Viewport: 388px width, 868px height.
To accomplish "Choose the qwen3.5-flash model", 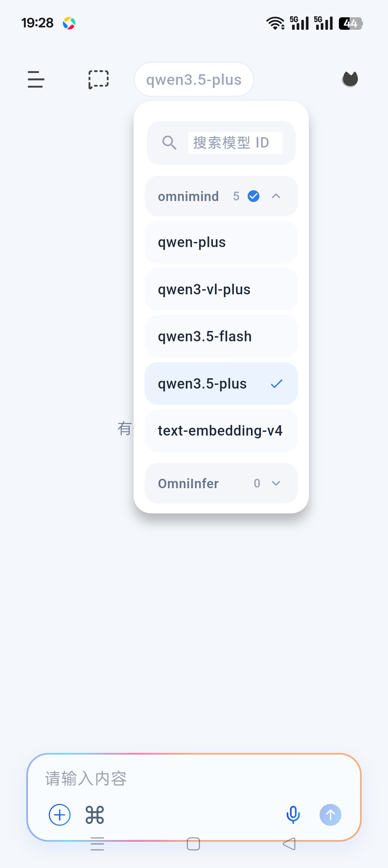I will tap(221, 336).
